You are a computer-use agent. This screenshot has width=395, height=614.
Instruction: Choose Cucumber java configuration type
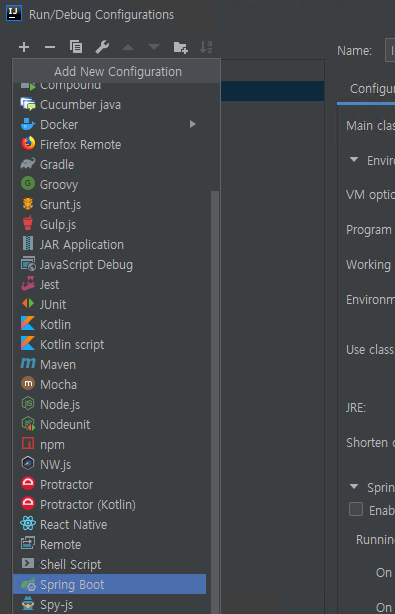coord(110,105)
